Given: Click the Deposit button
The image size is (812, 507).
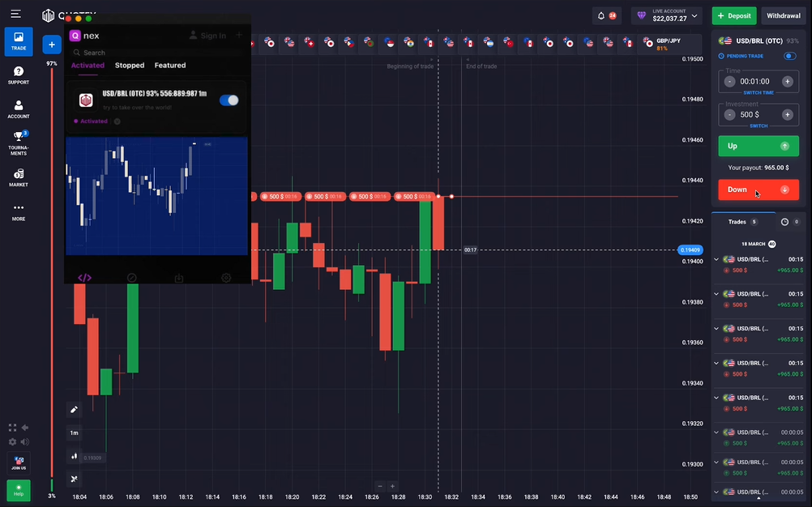Looking at the screenshot, I should tap(733, 15).
